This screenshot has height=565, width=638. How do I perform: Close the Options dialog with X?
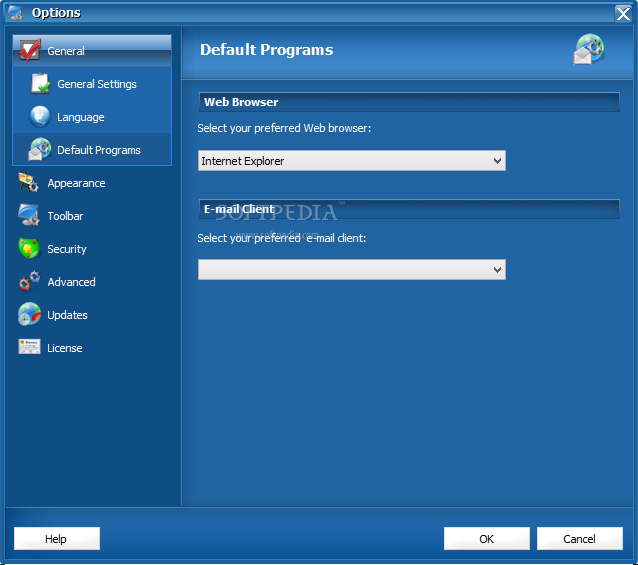pyautogui.click(x=623, y=13)
